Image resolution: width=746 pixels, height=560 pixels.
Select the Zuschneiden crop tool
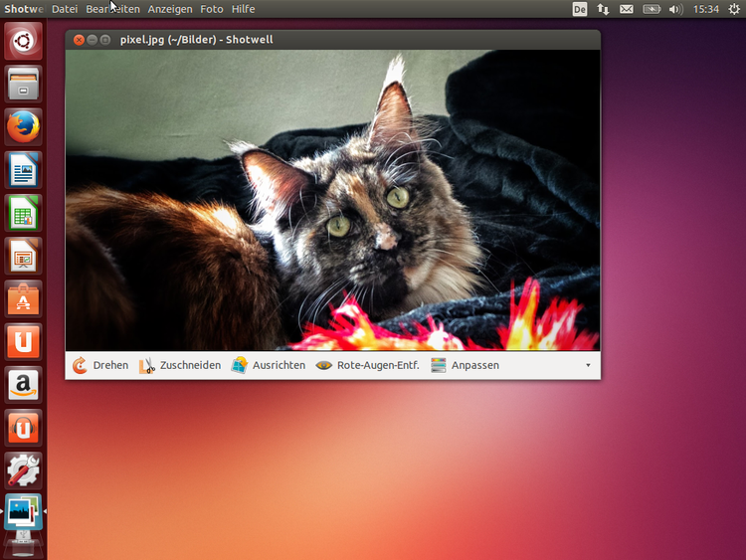point(180,365)
